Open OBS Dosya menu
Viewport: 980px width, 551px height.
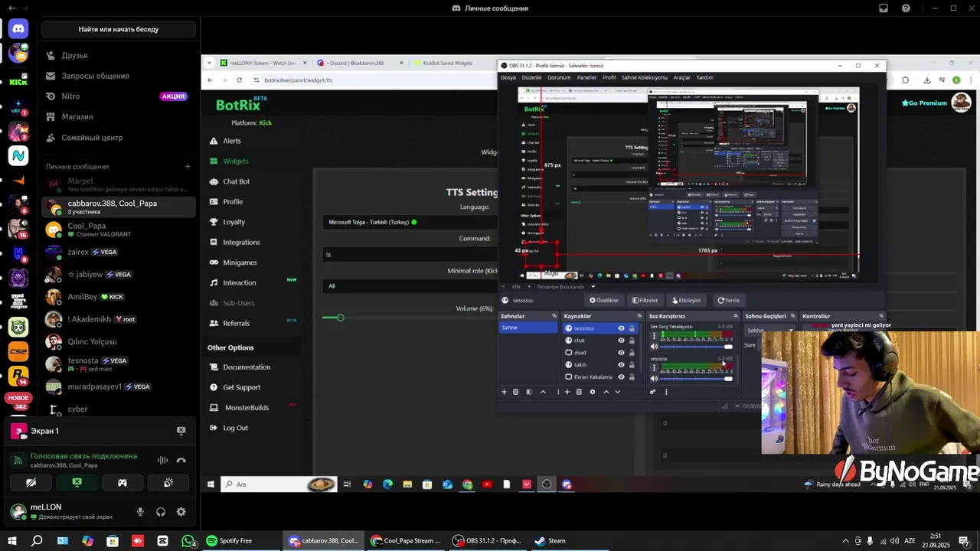pyautogui.click(x=508, y=77)
